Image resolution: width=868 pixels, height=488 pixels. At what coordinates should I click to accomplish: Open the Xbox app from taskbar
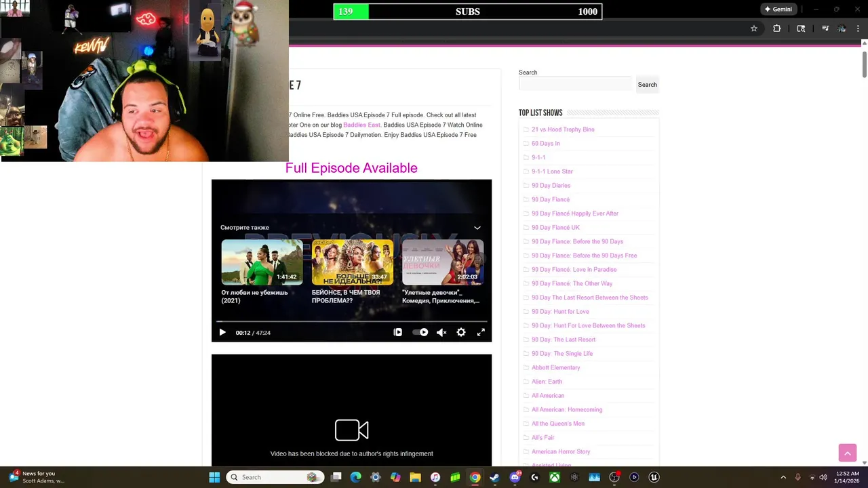pos(555,477)
